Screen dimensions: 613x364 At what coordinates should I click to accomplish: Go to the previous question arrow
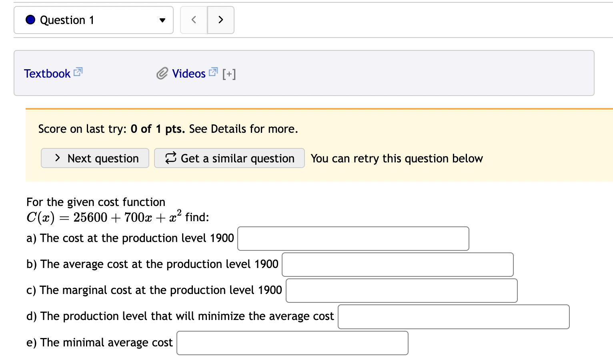click(x=194, y=20)
